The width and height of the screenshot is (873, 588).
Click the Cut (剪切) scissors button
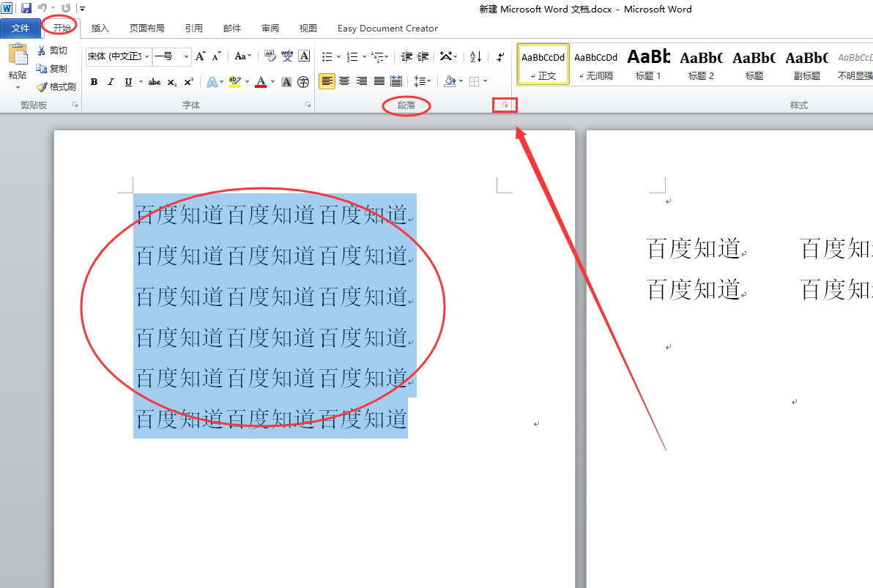52,50
